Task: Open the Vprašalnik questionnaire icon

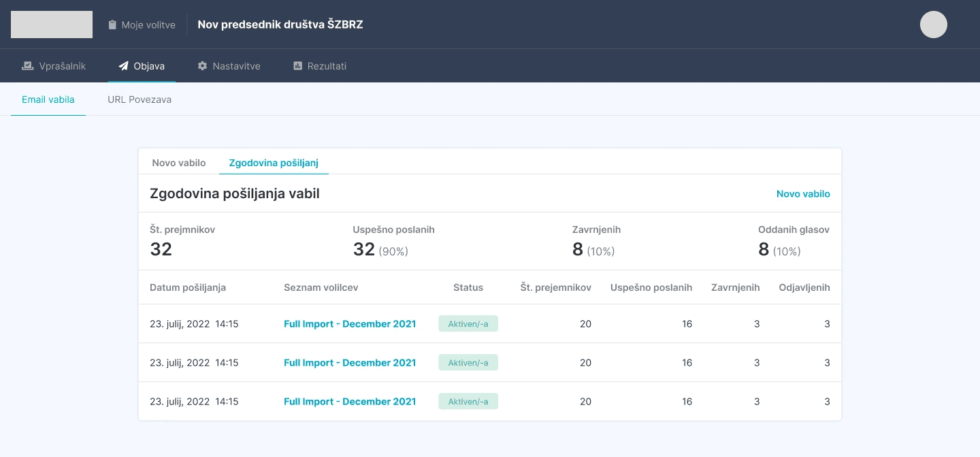Action: [27, 65]
